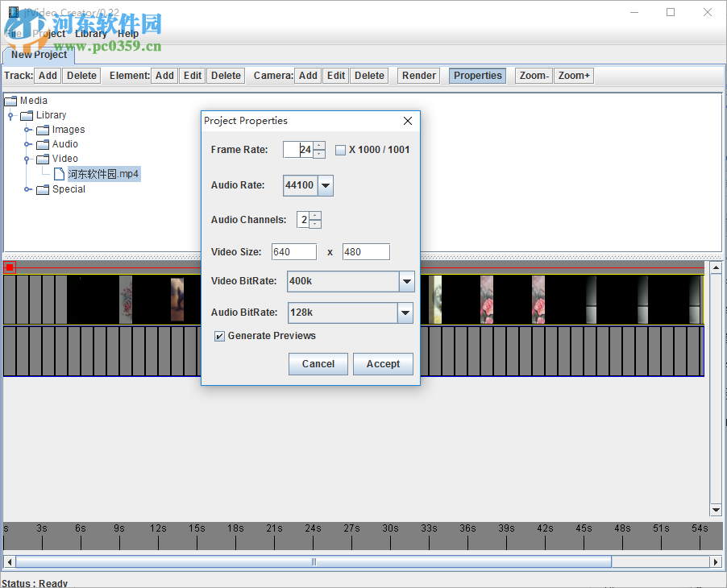727x588 pixels.
Task: Enable the X 1000 / 1001 checkbox
Action: pos(340,149)
